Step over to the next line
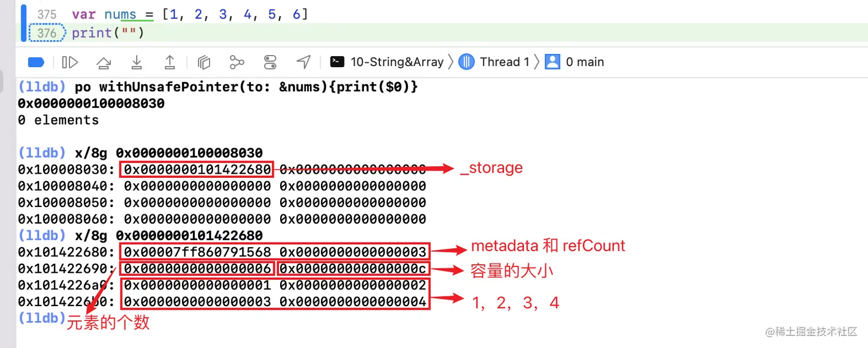Image resolution: width=868 pixels, height=348 pixels. click(x=103, y=62)
